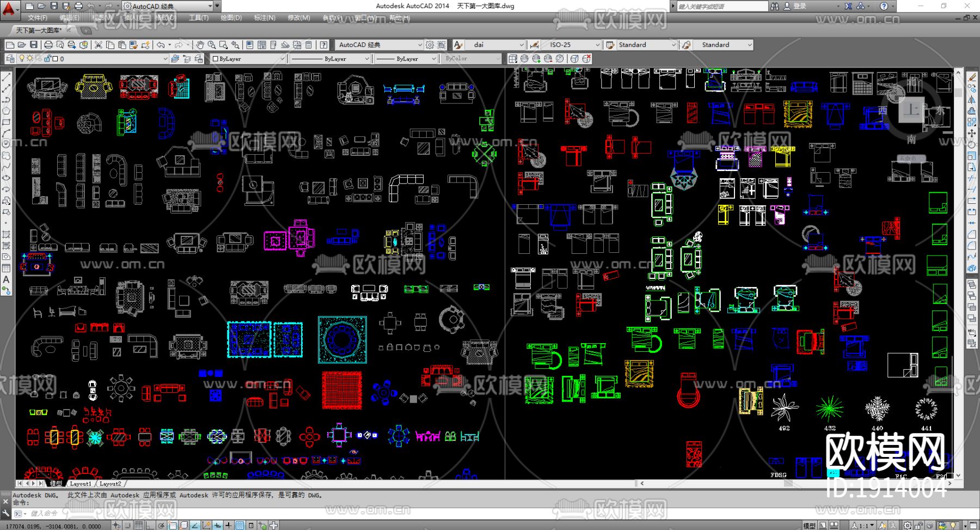This screenshot has width=980, height=530.
Task: Toggle Show/Hide Lineweight in status bar
Action: [x=229, y=525]
